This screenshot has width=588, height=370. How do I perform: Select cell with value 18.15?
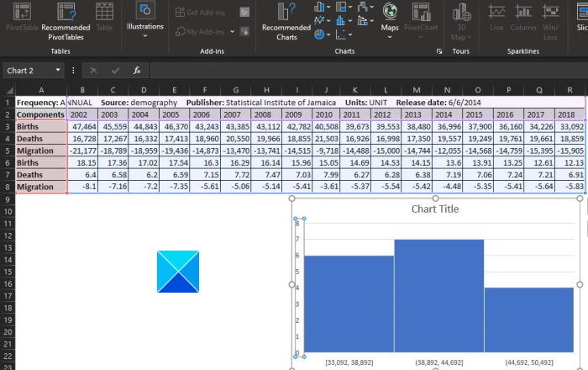coord(82,162)
